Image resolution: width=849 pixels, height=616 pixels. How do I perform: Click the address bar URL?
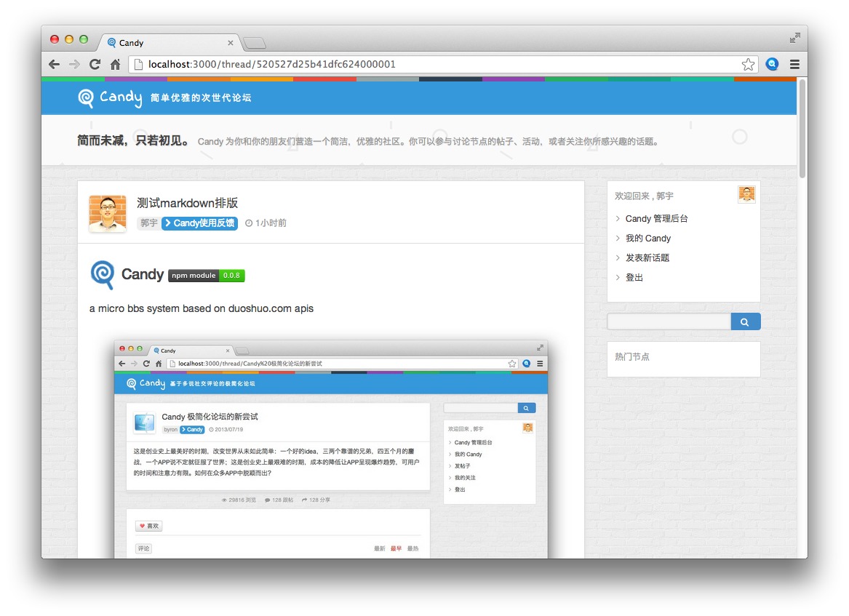(272, 65)
